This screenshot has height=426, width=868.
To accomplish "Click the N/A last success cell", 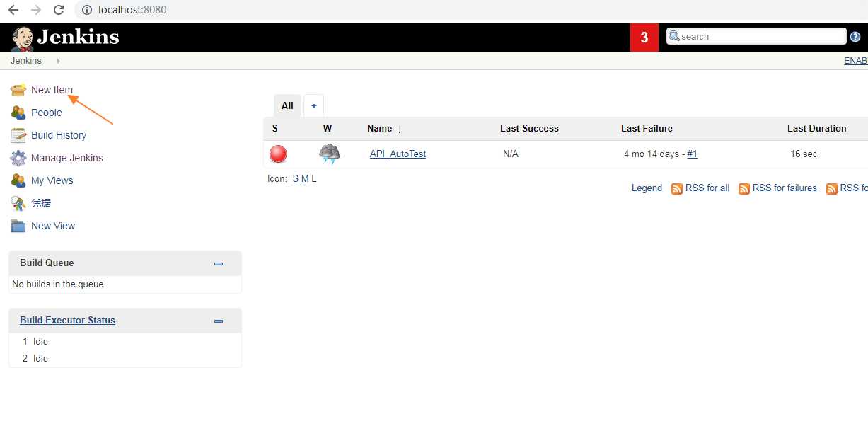I will (x=511, y=154).
